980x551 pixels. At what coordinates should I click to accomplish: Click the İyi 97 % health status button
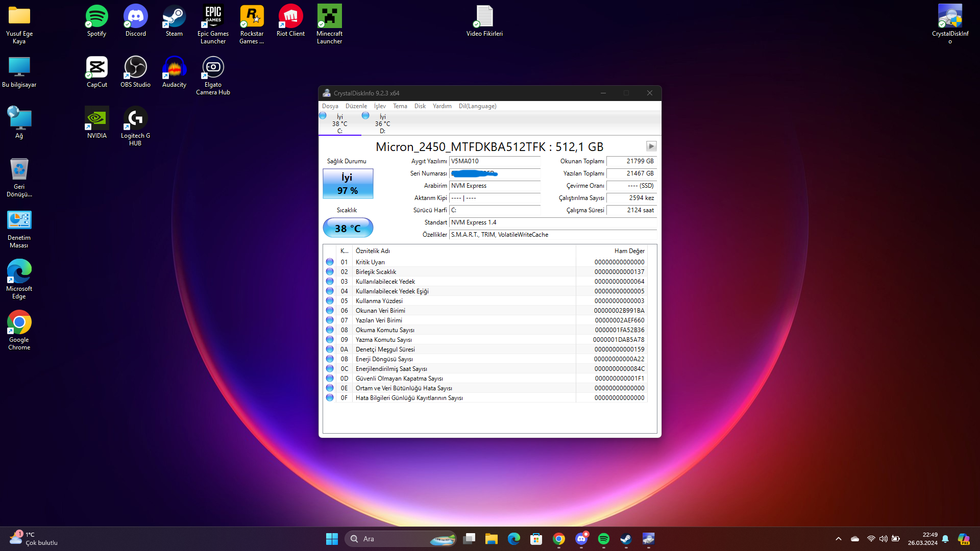pos(348,184)
